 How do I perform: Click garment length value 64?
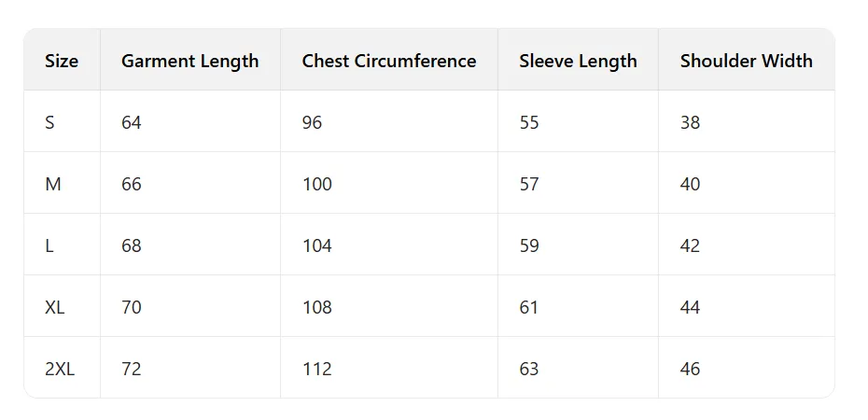click(132, 122)
